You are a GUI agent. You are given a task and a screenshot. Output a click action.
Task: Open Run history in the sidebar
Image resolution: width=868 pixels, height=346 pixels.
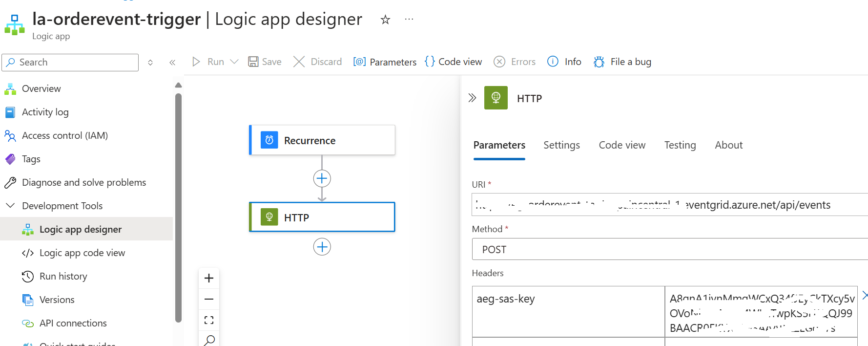(63, 276)
